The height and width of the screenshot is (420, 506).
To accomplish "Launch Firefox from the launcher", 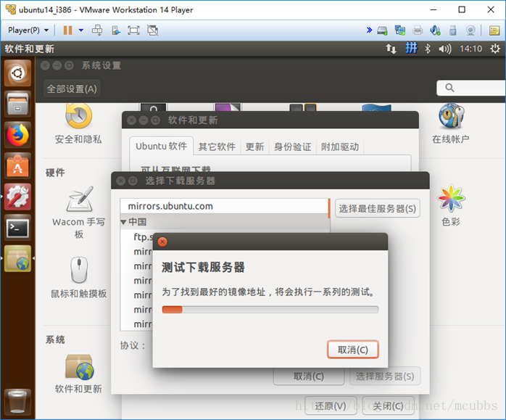I will [17, 135].
